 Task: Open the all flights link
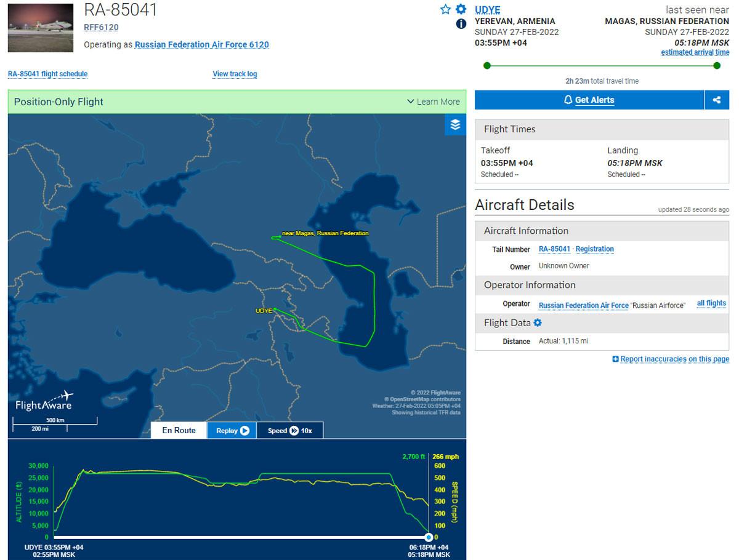pos(711,303)
